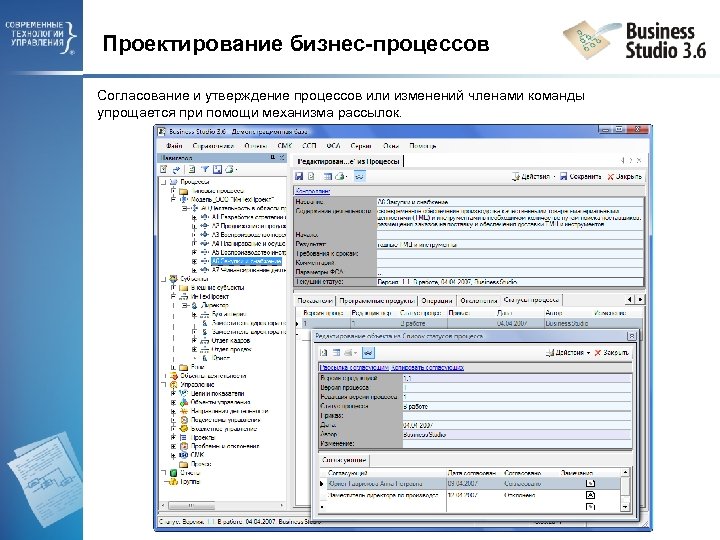Screen dimensions: 720x540
Task: Select the Согласующие tab in status dialog
Action: pyautogui.click(x=344, y=460)
